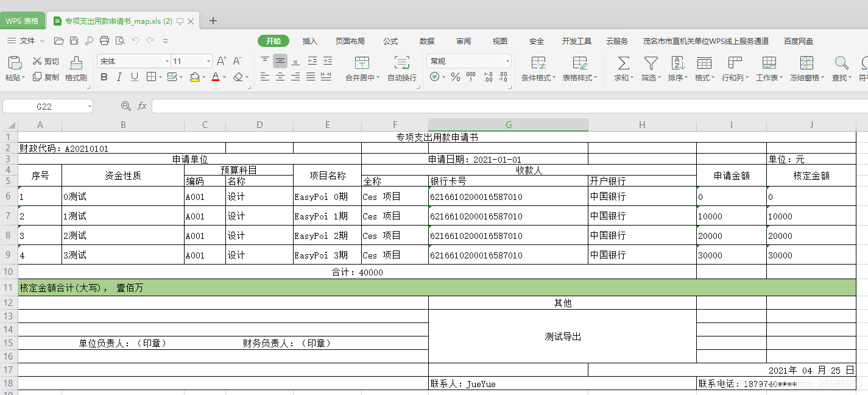
Task: Decrease decimal places icon
Action: pyautogui.click(x=503, y=77)
